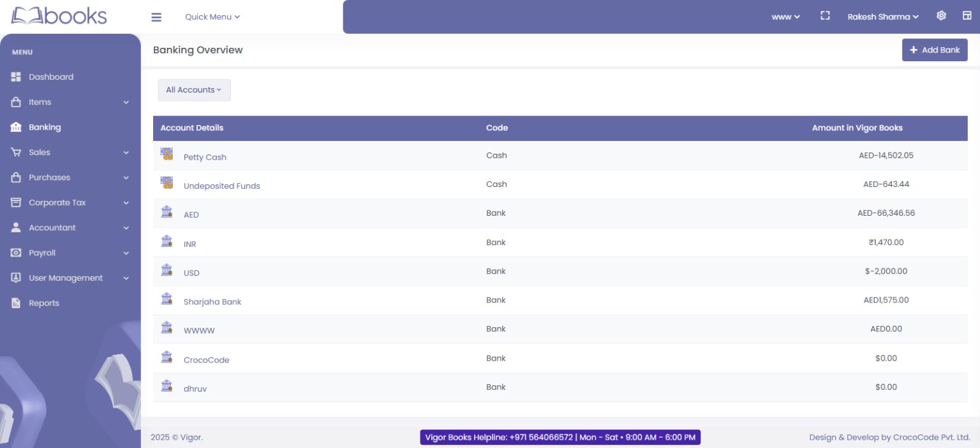Expand the Accountant submenu chevron
The height and width of the screenshot is (448, 980).
coord(126,228)
